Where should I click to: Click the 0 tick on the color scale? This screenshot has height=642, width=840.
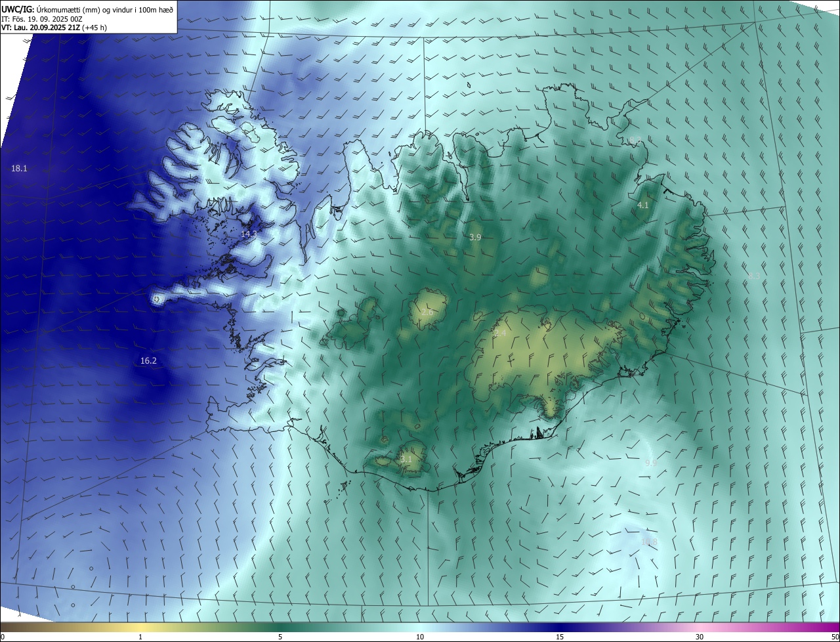(x=2, y=637)
